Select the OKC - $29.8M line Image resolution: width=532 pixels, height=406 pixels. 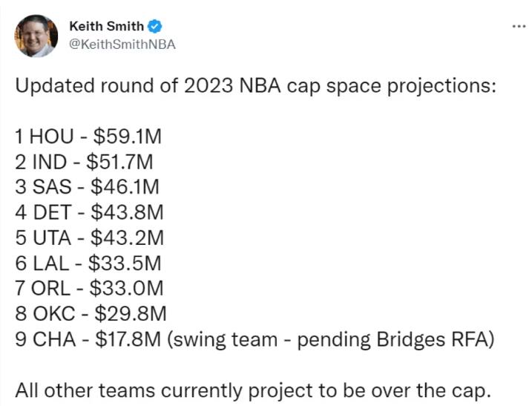coord(90,312)
